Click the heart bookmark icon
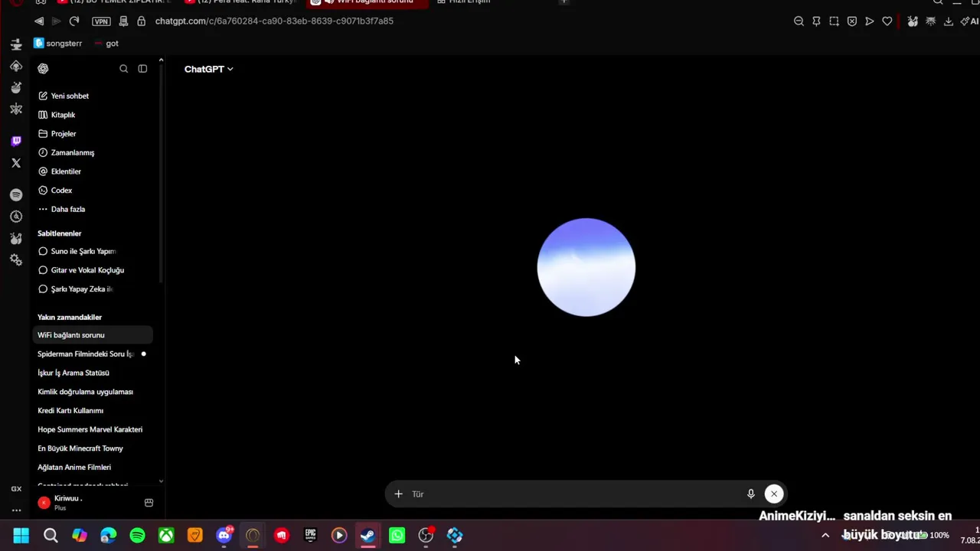Screen dimensions: 980x551 [x=887, y=21]
